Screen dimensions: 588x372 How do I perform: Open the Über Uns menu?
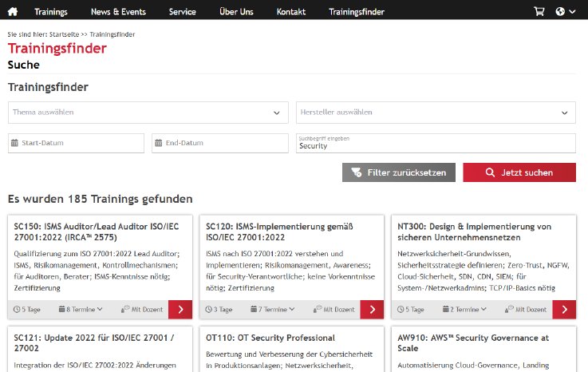[x=236, y=12]
